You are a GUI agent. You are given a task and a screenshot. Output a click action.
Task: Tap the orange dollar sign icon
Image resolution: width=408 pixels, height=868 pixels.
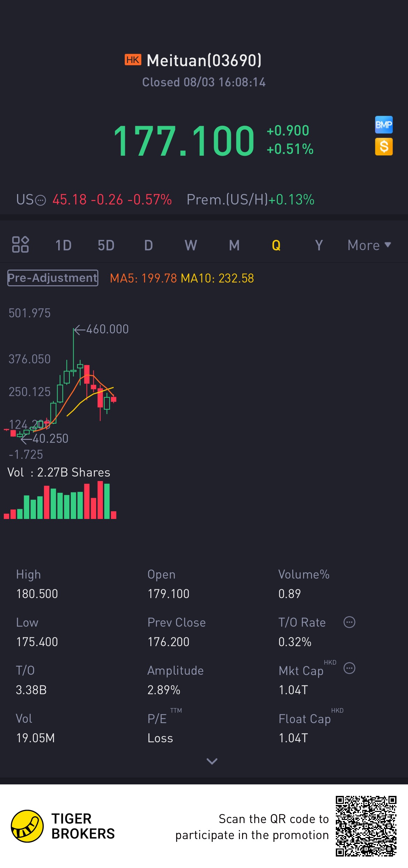coord(384,147)
